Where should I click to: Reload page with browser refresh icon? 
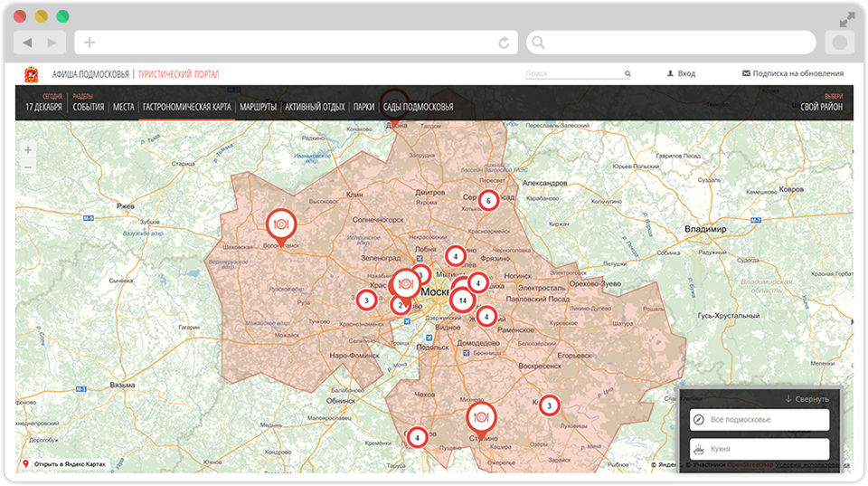(504, 43)
